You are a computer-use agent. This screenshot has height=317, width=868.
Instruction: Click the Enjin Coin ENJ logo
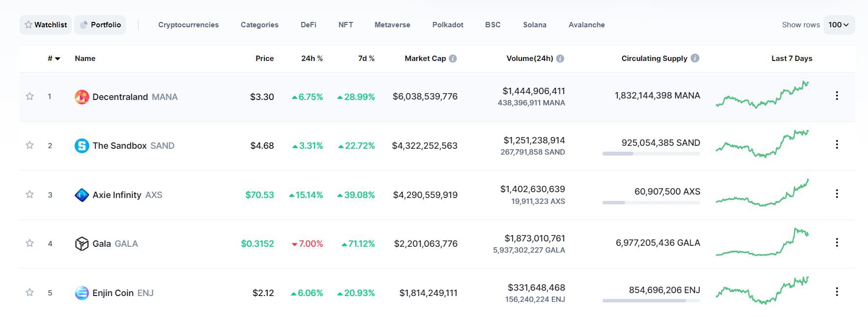[x=81, y=293]
